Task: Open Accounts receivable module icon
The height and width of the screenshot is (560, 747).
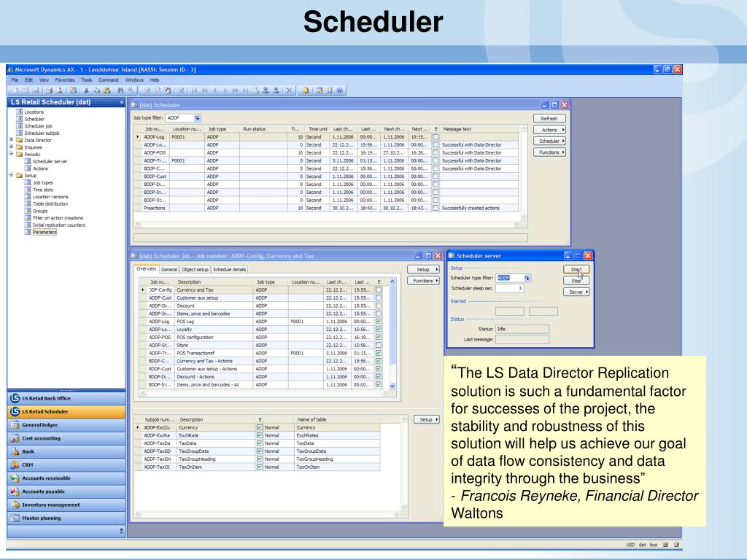Action: coord(15,478)
